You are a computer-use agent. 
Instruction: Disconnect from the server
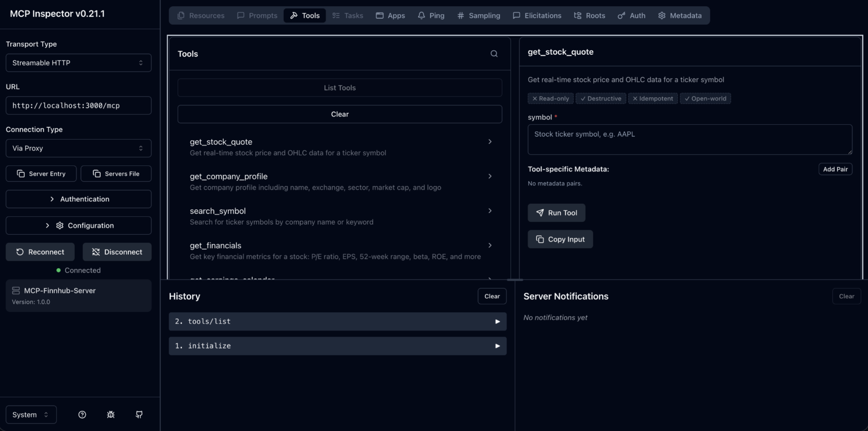117,252
